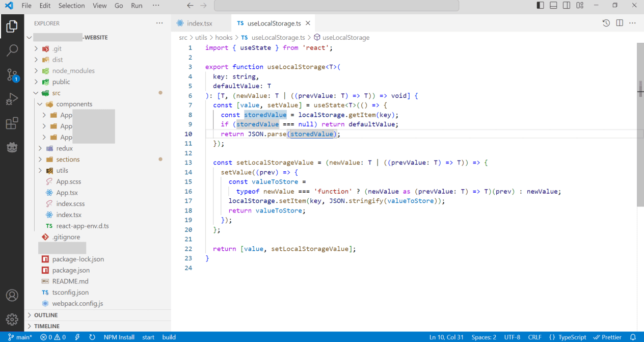This screenshot has height=342, width=644.
Task: Open the Go menu
Action: coord(119,6)
